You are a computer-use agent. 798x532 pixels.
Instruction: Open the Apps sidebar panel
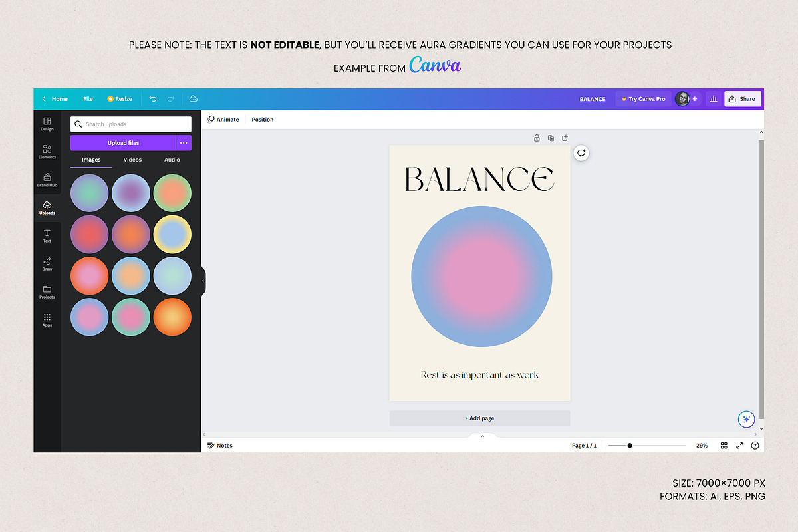click(47, 320)
